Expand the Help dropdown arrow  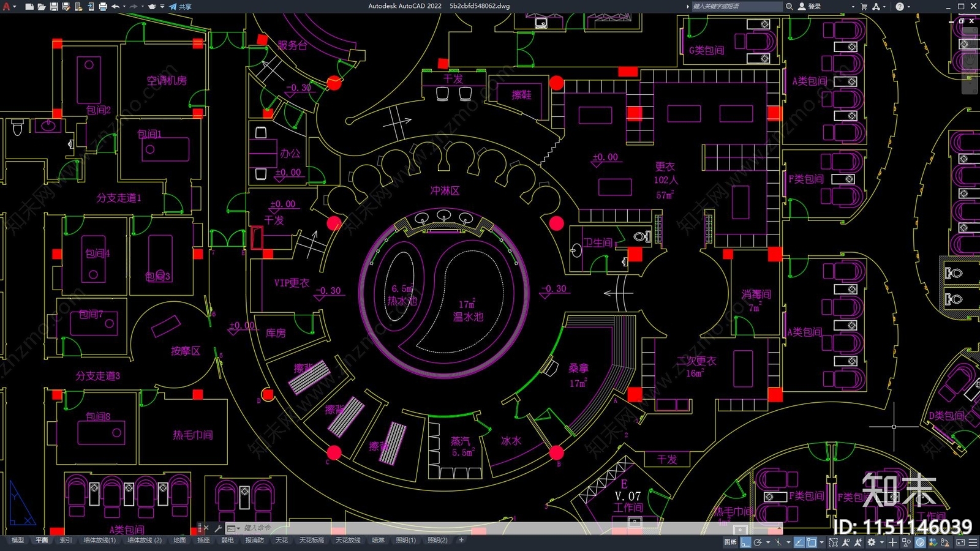[x=908, y=7]
